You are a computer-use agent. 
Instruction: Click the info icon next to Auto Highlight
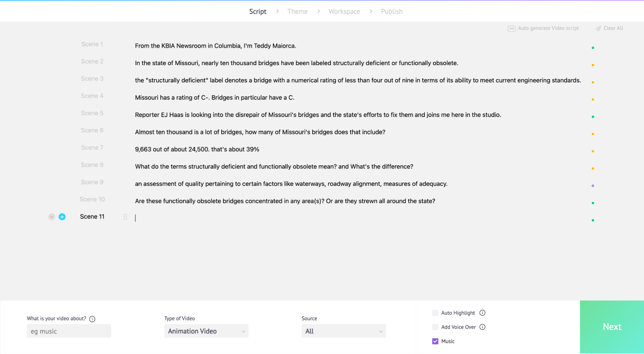tap(482, 313)
